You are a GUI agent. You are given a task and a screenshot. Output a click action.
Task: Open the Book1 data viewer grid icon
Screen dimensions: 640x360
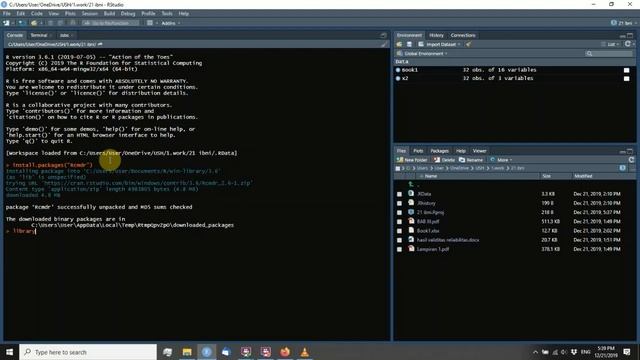[627, 70]
